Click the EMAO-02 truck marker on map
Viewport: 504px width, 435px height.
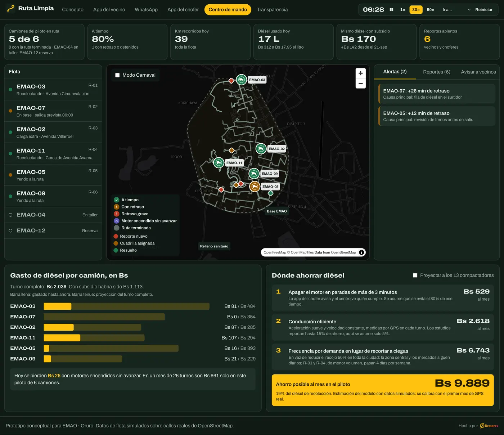point(261,148)
